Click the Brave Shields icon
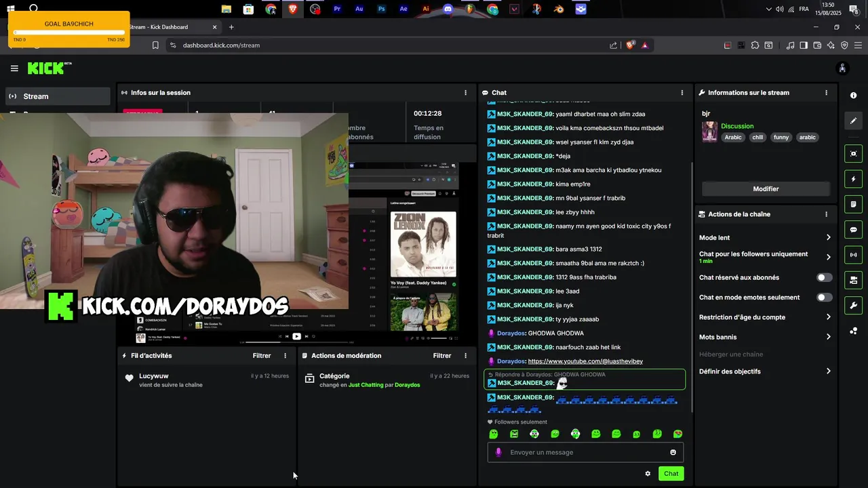Screen dimensions: 868x488 coord(630,45)
